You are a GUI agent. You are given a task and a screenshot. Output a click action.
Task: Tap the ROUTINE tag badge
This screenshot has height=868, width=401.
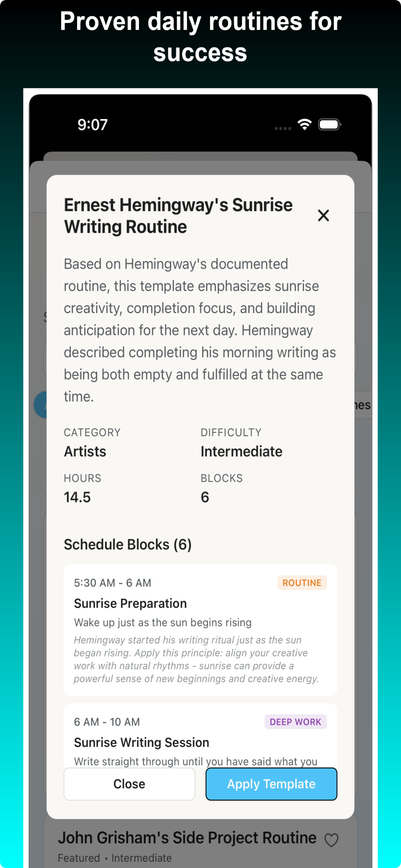(x=302, y=583)
